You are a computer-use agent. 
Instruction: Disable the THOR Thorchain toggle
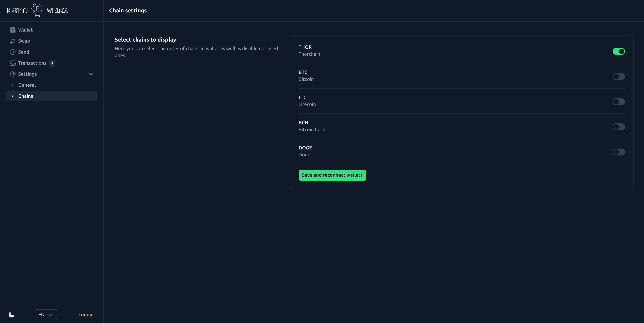pos(619,51)
